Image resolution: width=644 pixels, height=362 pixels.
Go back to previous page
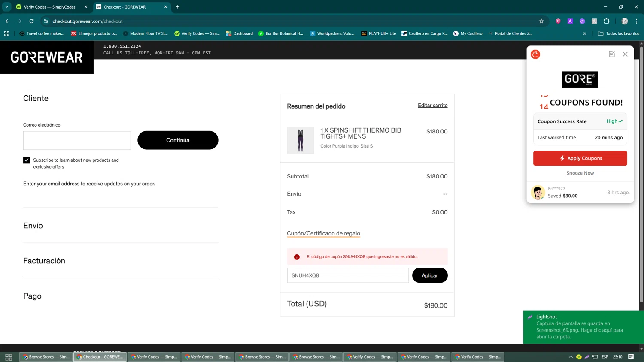pos(7,21)
